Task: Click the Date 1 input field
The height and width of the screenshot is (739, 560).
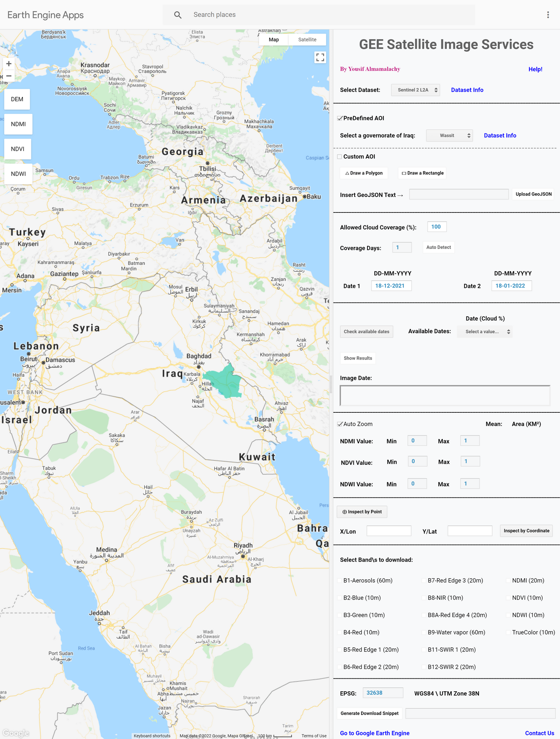Action: click(391, 286)
